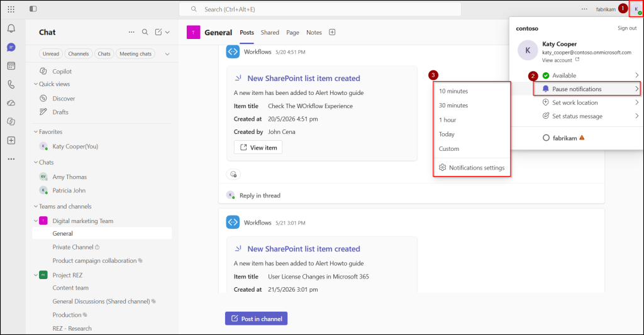Open Check The WOrkflow Experience View item

[x=258, y=147]
